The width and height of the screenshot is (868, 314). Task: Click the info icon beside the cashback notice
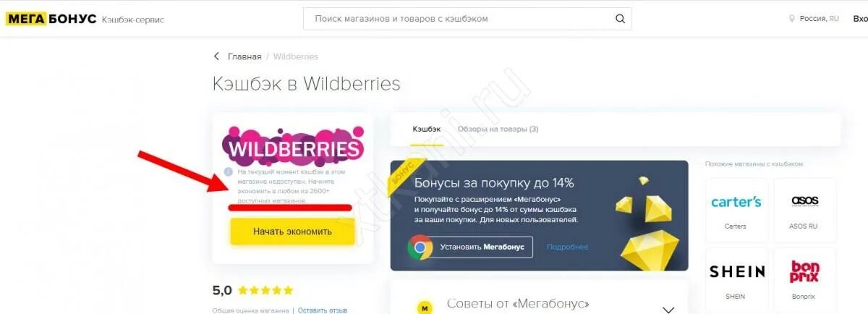(228, 172)
